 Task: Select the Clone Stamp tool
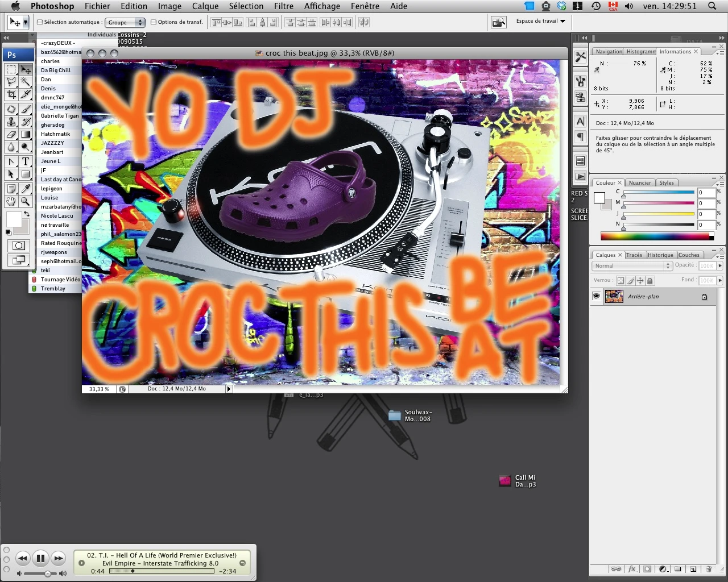coord(11,122)
